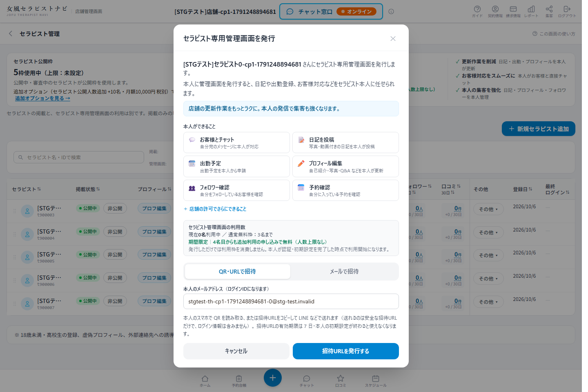588x392 pixels.
Task: Click the info icon next to chat button
Action: 391,11
